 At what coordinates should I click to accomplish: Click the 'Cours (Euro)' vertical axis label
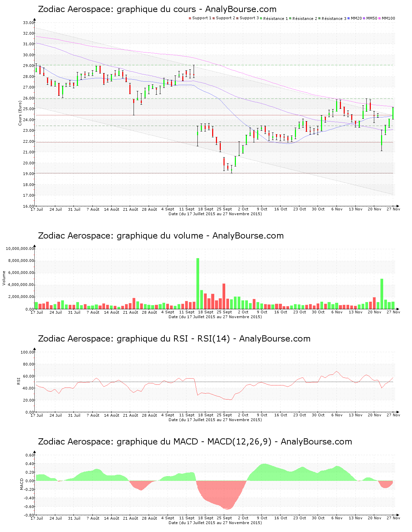20,113
